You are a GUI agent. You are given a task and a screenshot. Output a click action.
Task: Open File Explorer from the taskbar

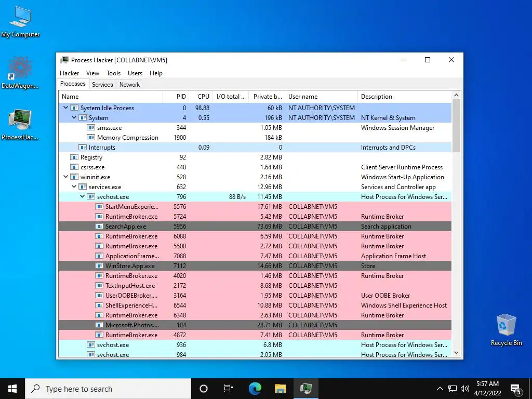pyautogui.click(x=280, y=389)
